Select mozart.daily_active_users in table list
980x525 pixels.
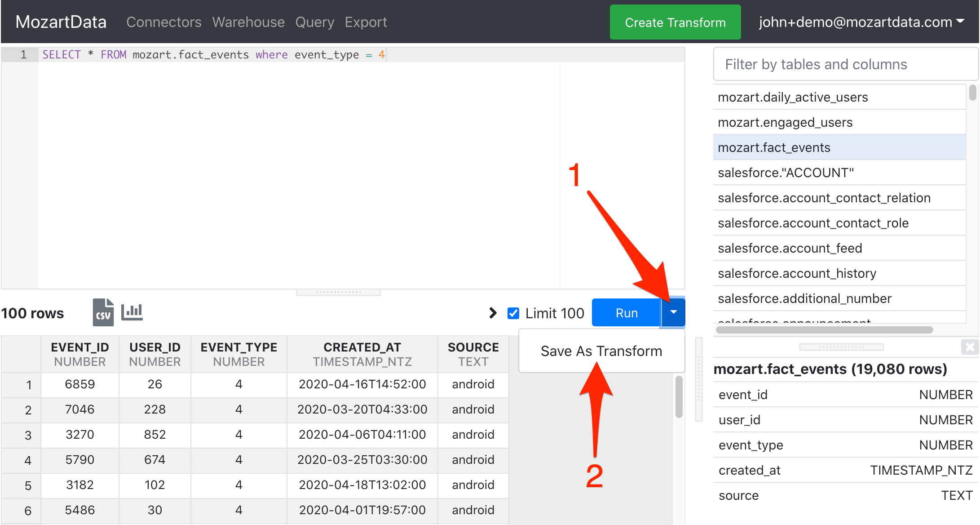pos(793,97)
